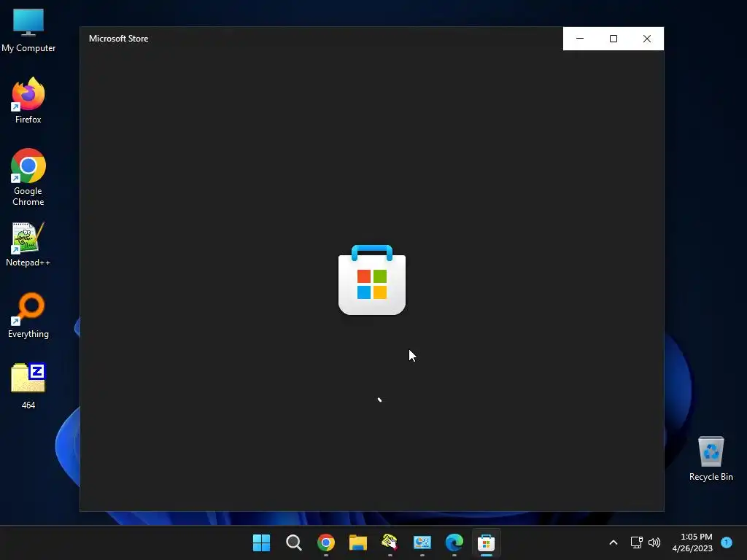This screenshot has height=560, width=747.
Task: Show hidden system tray icons
Action: (x=614, y=542)
